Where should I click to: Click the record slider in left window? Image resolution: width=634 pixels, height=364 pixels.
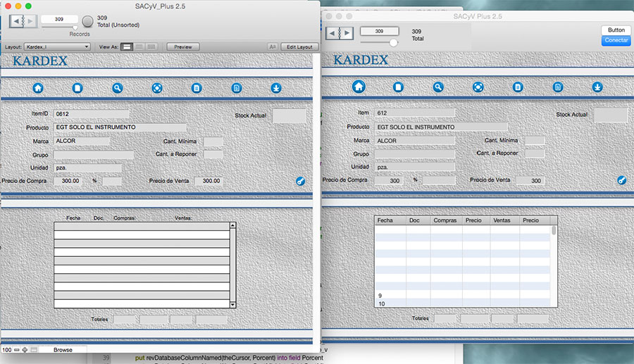click(75, 27)
